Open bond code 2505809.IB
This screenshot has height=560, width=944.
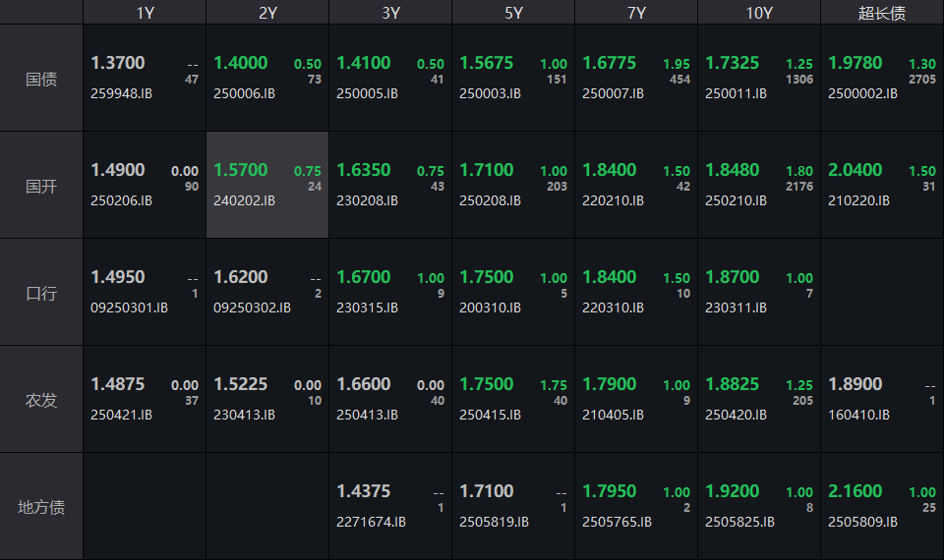tap(862, 523)
